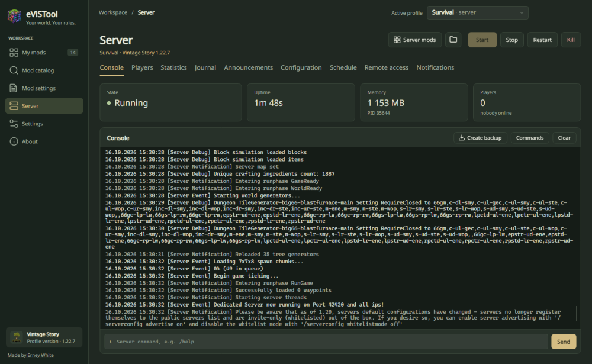Kill the server process
The image size is (592, 364).
click(x=571, y=40)
